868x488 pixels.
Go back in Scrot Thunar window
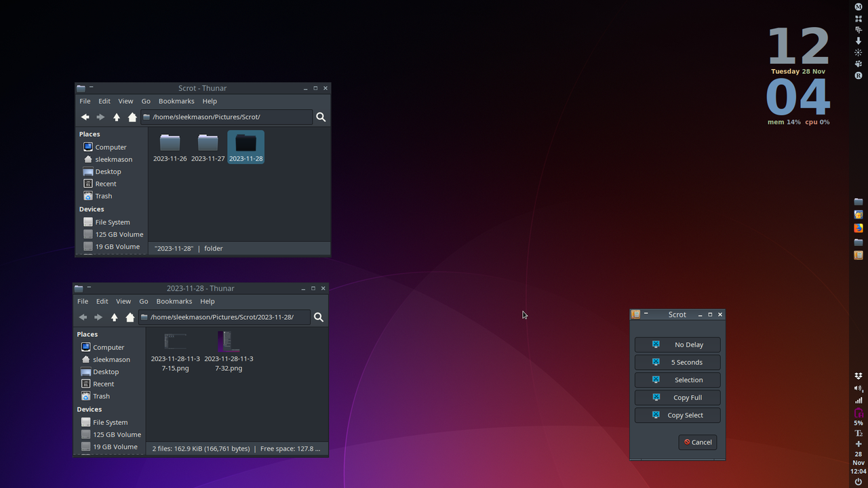click(85, 117)
